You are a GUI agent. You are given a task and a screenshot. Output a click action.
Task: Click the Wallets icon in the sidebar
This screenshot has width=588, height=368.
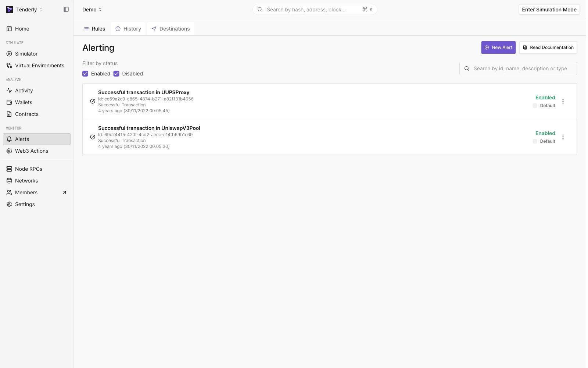coord(9,102)
